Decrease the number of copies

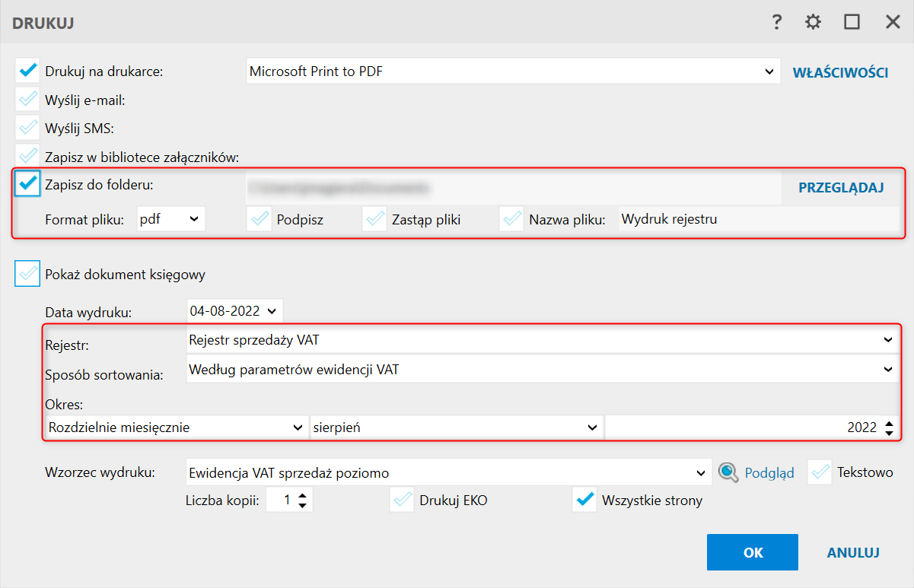tap(303, 505)
